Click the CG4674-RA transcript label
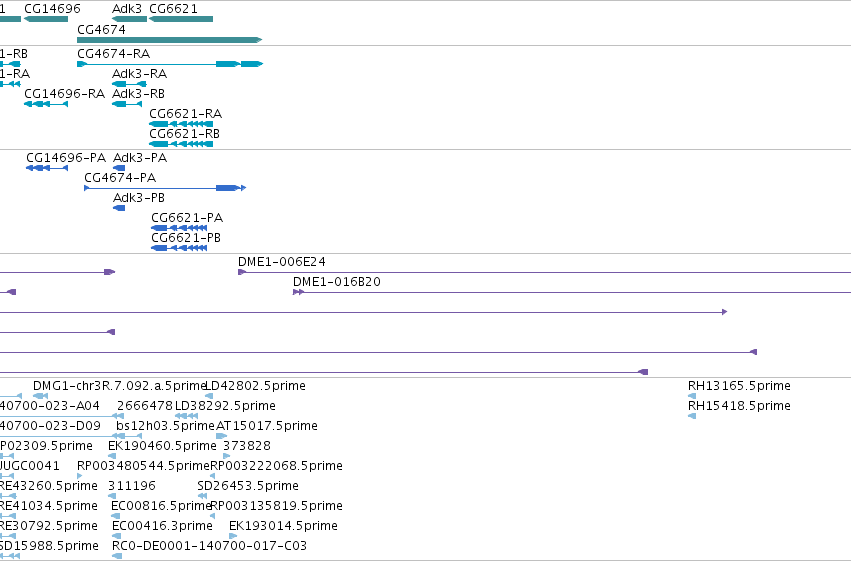 (x=113, y=54)
